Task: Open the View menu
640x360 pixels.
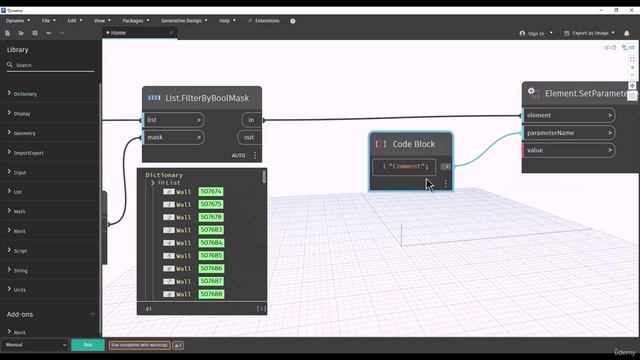Action: pyautogui.click(x=102, y=21)
